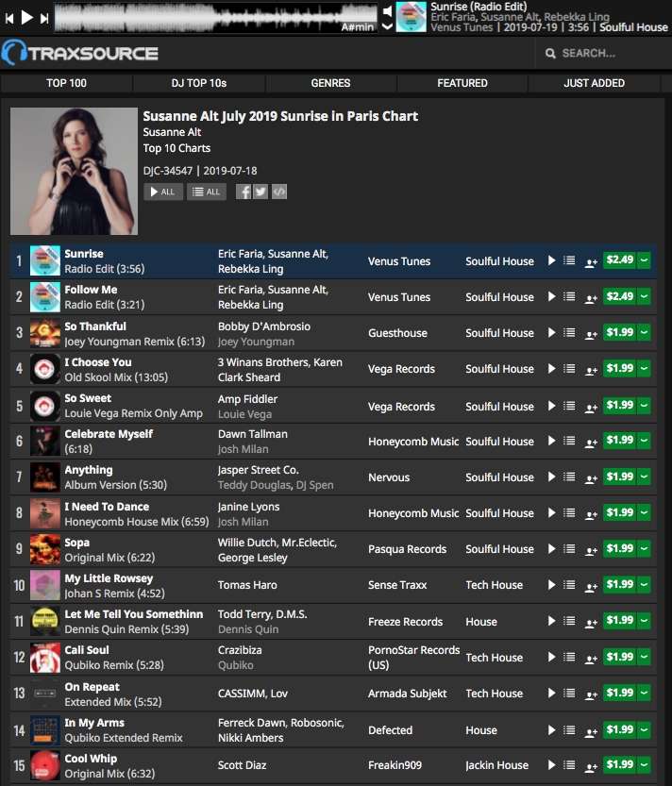Image resolution: width=672 pixels, height=786 pixels.
Task: Follow Scott Diaz from Cool Whip row
Action: click(x=591, y=766)
